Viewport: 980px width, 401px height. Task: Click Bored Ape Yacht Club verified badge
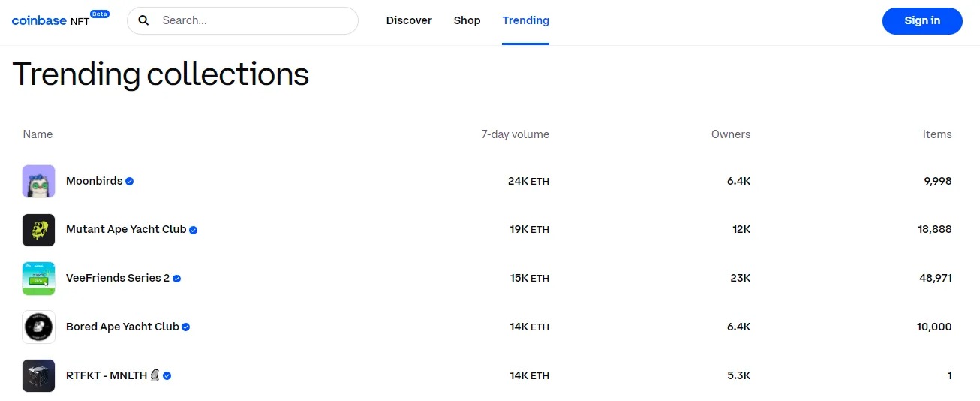[x=186, y=327]
